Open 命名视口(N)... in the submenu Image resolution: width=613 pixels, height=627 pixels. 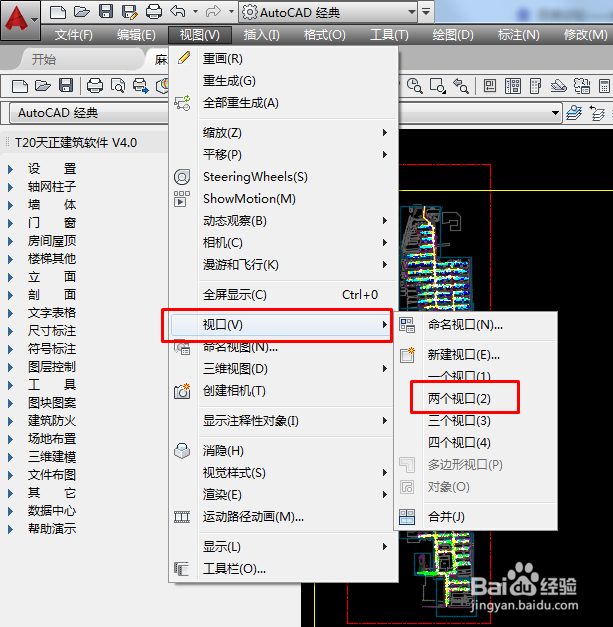point(476,325)
